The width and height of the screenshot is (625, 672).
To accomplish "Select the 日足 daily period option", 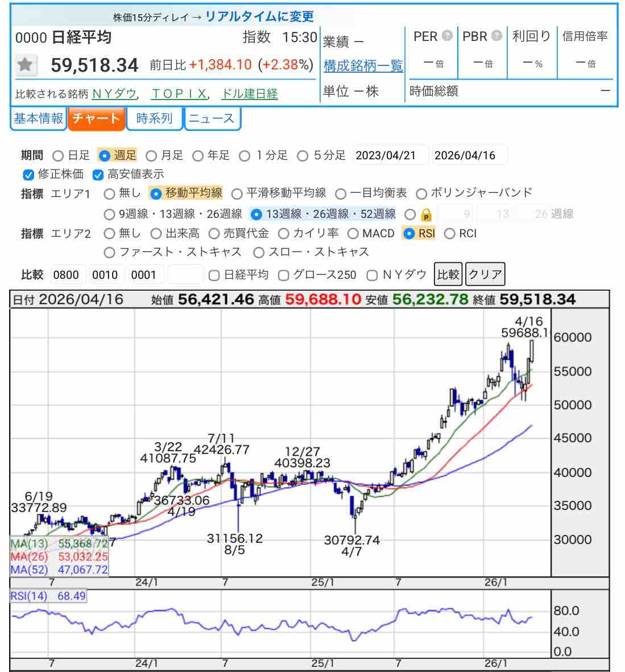I will pyautogui.click(x=58, y=155).
